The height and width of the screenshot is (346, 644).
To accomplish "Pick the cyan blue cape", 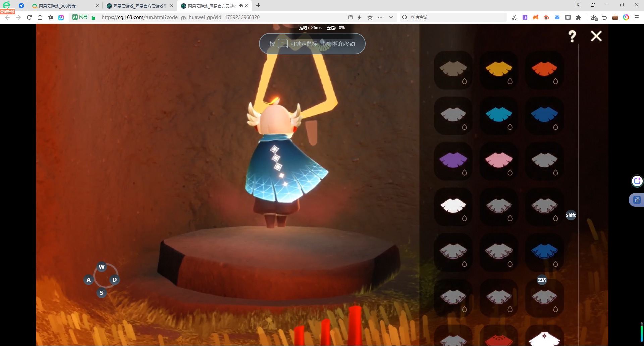I will click(x=499, y=115).
